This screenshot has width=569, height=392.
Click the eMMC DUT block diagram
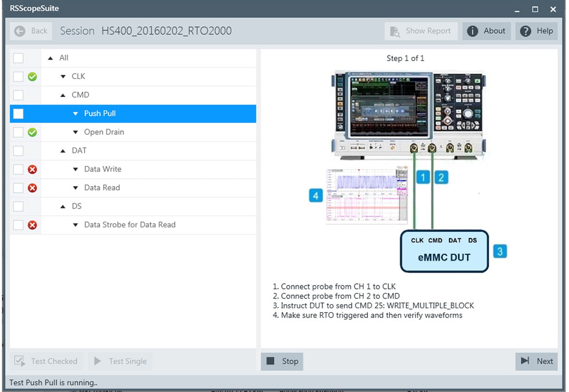(444, 251)
